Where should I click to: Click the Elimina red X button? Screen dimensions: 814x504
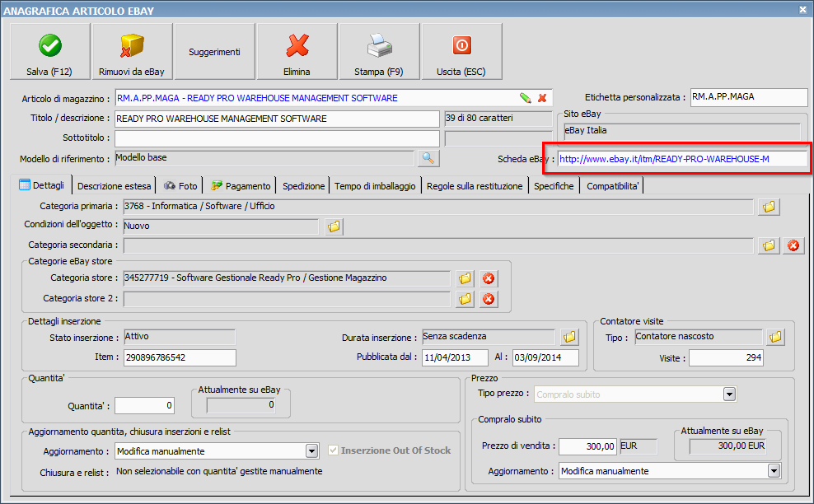297,51
